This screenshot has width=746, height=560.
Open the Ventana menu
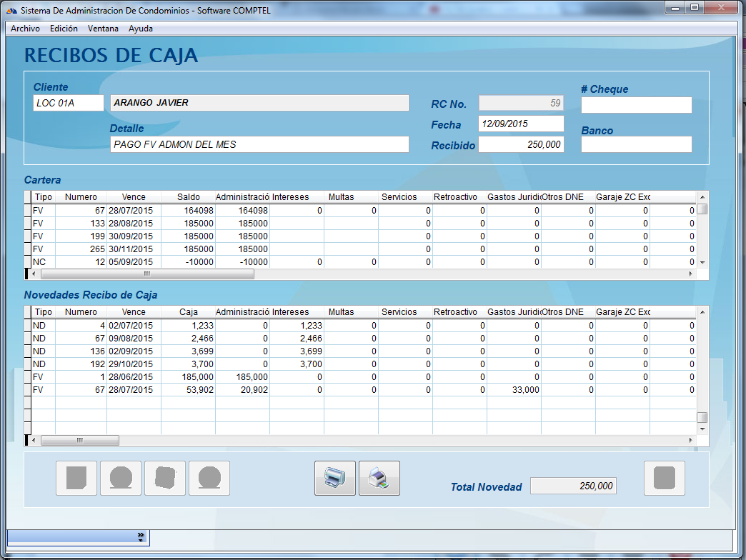click(103, 29)
